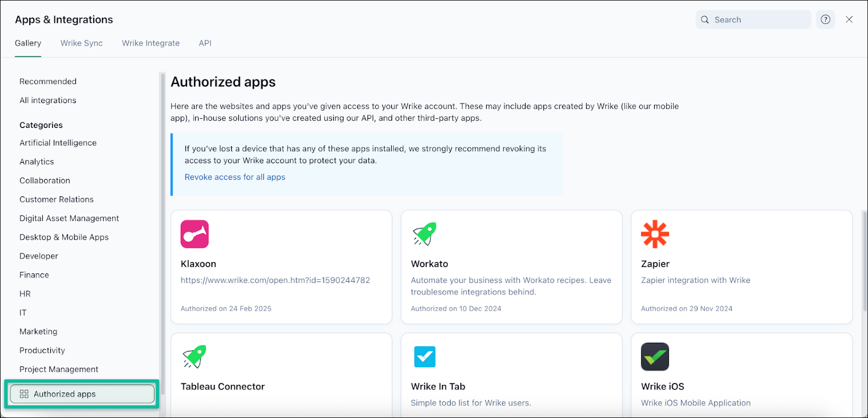Click 'Wrike iOS Mobile Application' description
Image resolution: width=868 pixels, height=418 pixels.
pos(696,403)
